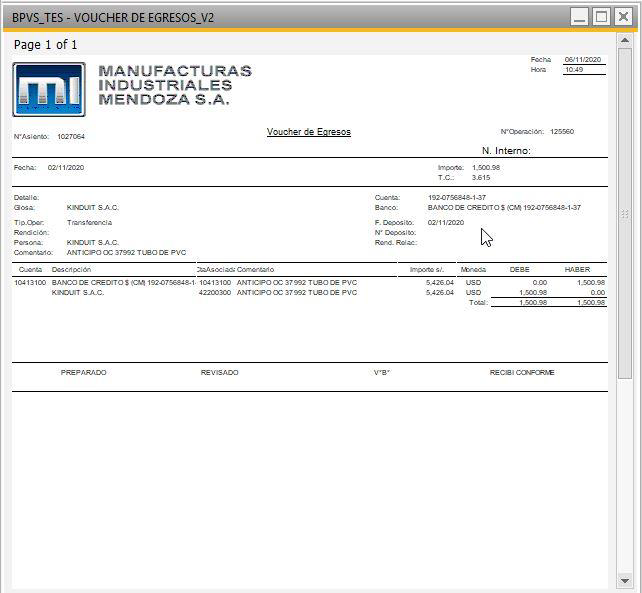Screen dimensions: 642x593
Task: Click the V°B° signature label
Action: tap(382, 372)
